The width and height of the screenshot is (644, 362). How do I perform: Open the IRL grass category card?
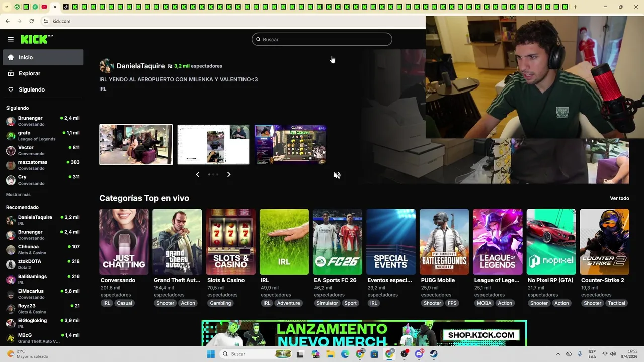pos(284,242)
